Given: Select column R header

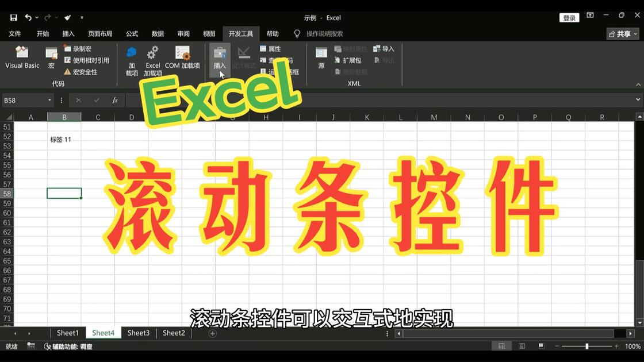Looking at the screenshot, I should click(x=601, y=117).
